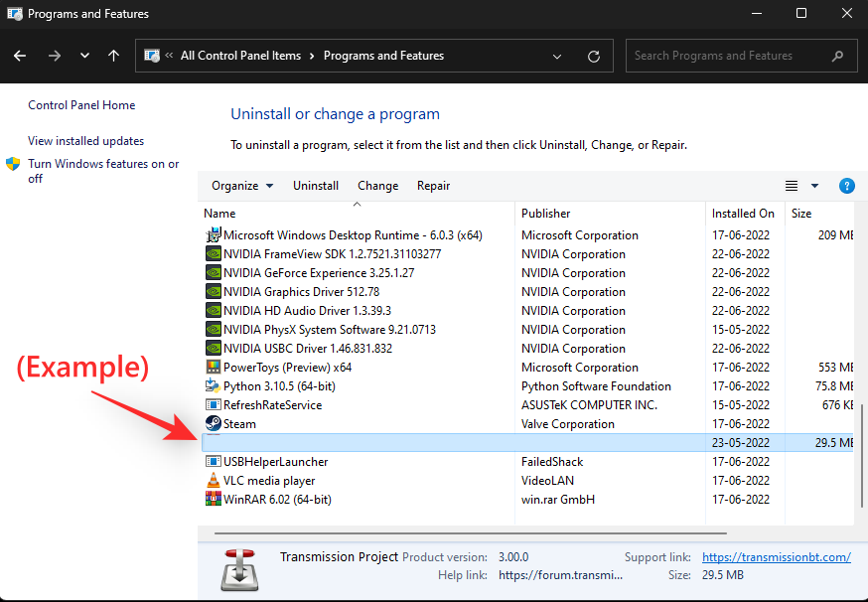Expand the address bar recent locations chevron
Screen dimensions: 868x602
tap(557, 56)
